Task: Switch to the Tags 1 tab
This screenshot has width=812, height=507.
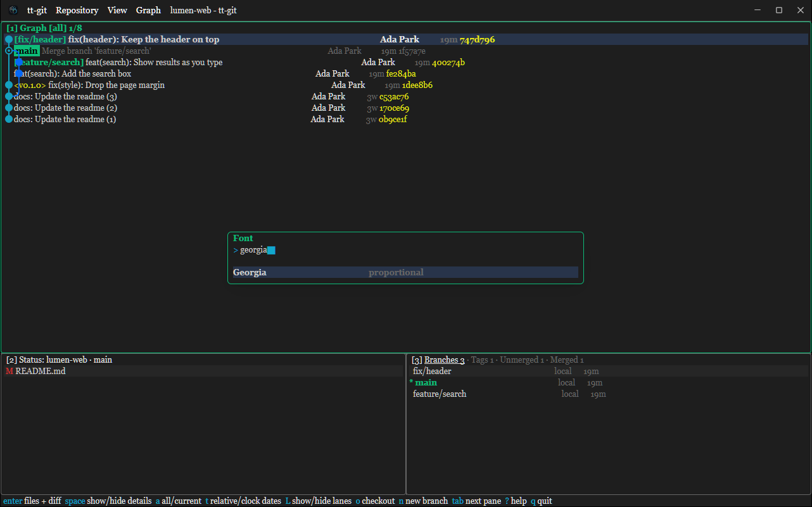Action: [483, 360]
